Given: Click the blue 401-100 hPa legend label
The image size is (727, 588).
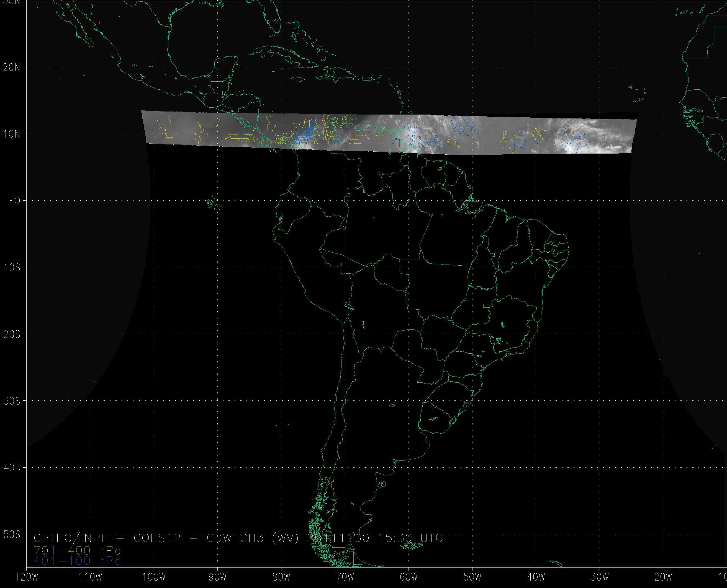Looking at the screenshot, I should coord(77,561).
